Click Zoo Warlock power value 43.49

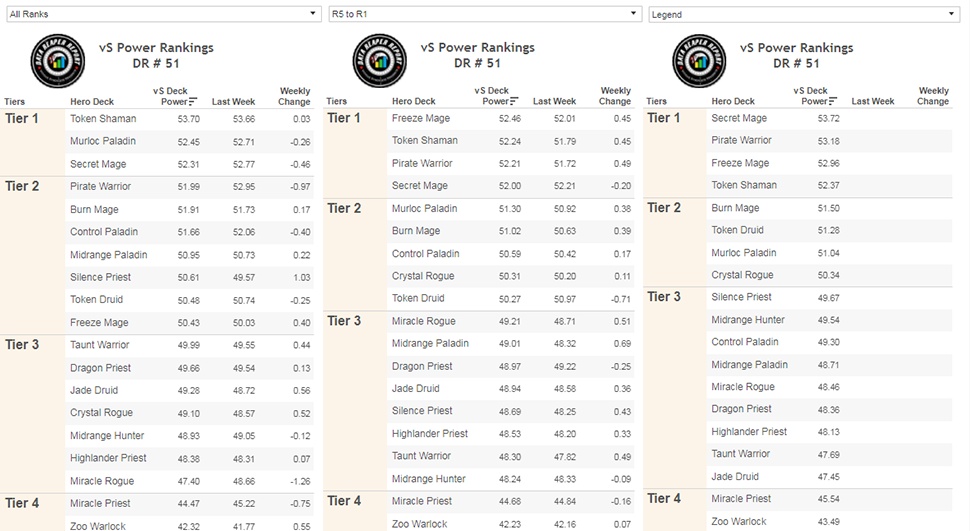[828, 522]
